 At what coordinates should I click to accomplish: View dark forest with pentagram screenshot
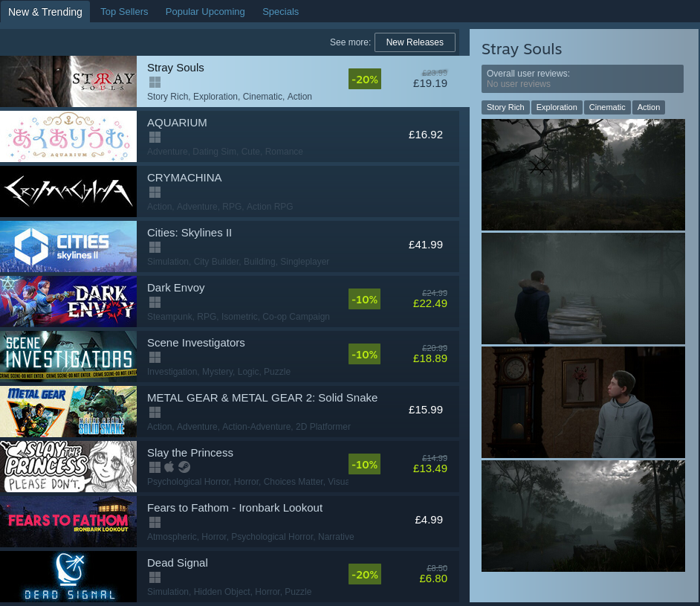click(583, 175)
